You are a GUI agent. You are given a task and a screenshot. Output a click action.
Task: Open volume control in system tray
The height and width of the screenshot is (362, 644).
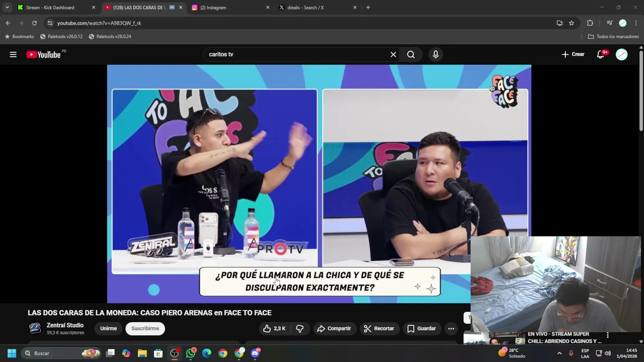tap(608, 353)
